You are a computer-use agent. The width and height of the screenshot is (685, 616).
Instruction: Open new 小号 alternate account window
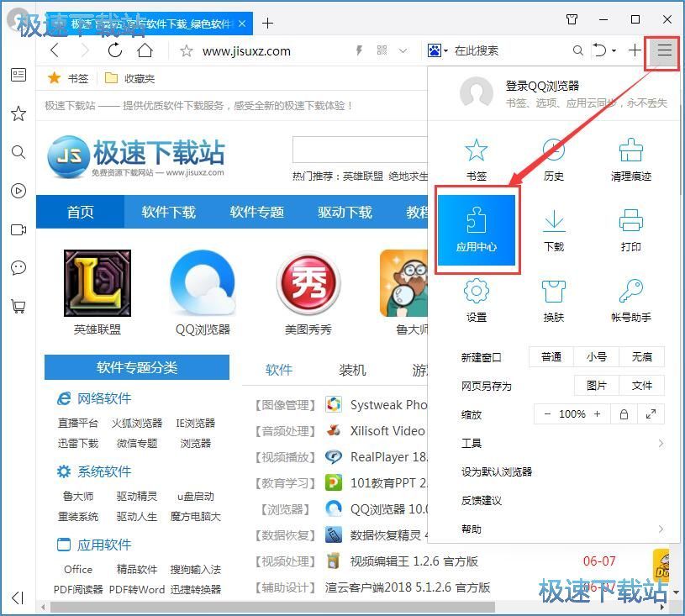pyautogui.click(x=597, y=357)
